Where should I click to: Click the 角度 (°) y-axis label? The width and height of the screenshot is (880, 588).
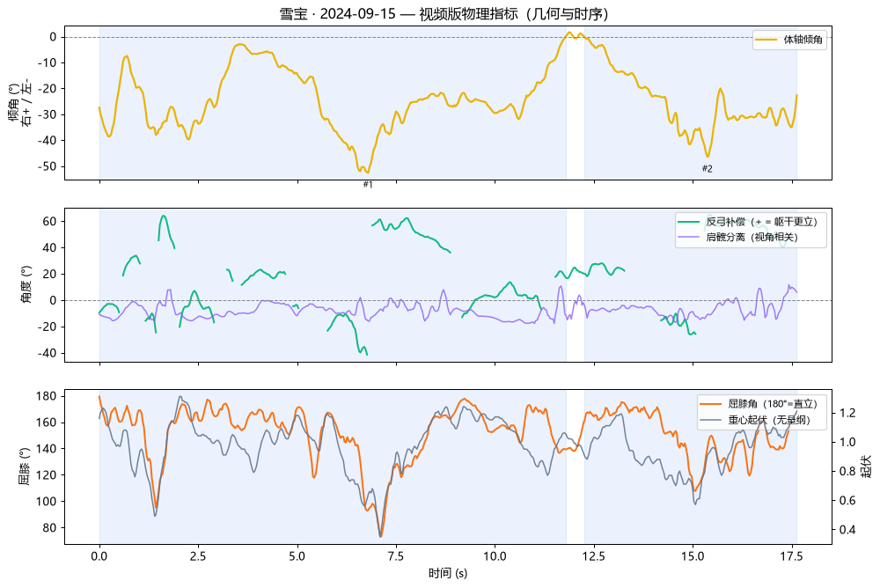[26, 284]
